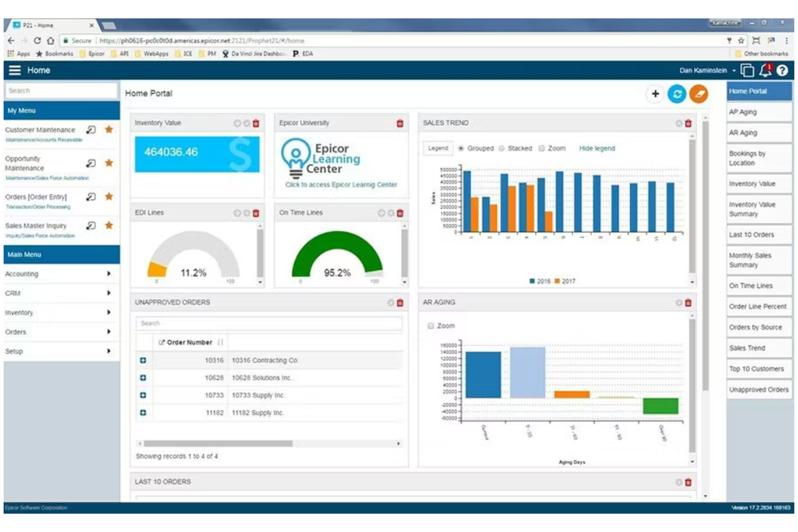Click the blue refresh portal icon

coord(678,93)
